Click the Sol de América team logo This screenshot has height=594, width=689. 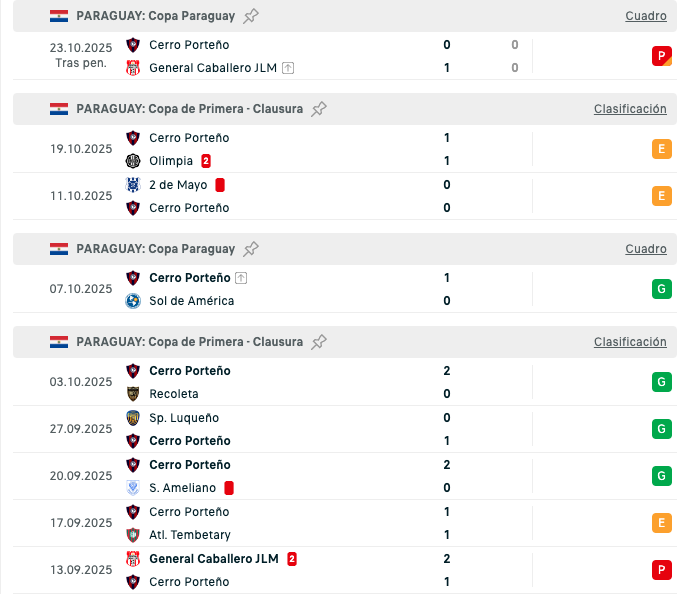click(x=133, y=301)
